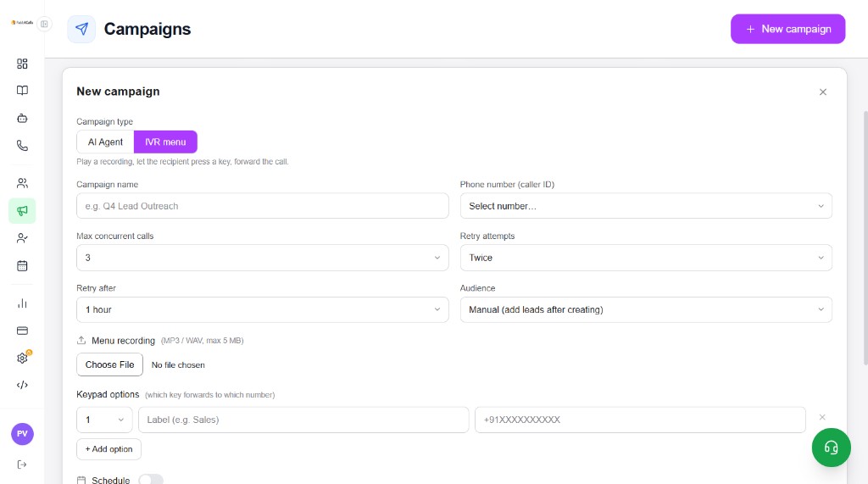Select the AI Agent campaign type
Viewport: 868px width, 484px height.
[x=105, y=142]
